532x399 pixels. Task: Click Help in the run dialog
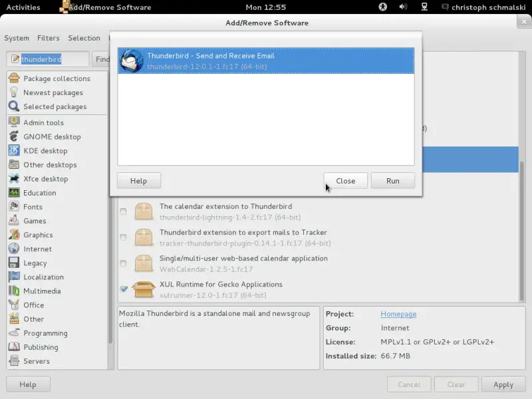tap(139, 181)
